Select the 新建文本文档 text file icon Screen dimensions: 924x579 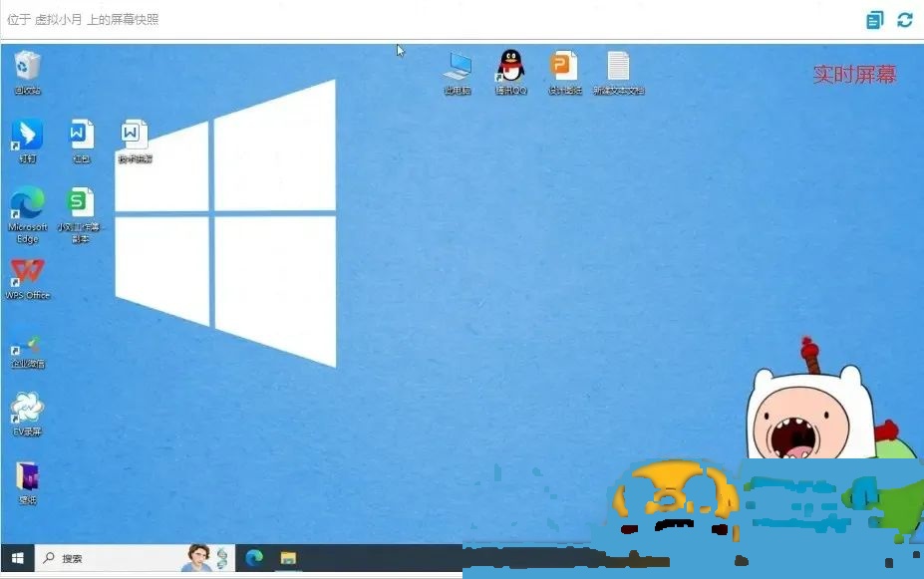(618, 73)
